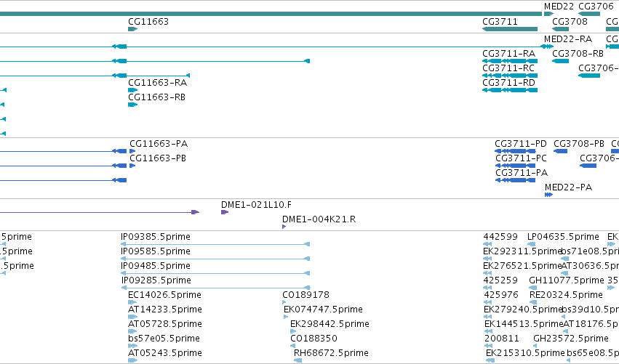
Task: Select the CG3711-PD protein exon glyph
Action: coord(515,151)
